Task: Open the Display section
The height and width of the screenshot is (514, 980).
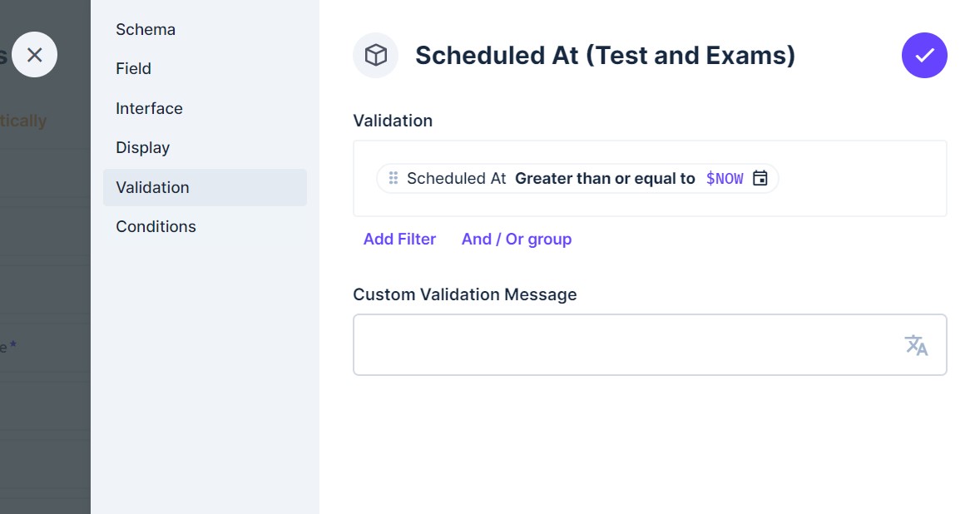Action: coord(142,148)
